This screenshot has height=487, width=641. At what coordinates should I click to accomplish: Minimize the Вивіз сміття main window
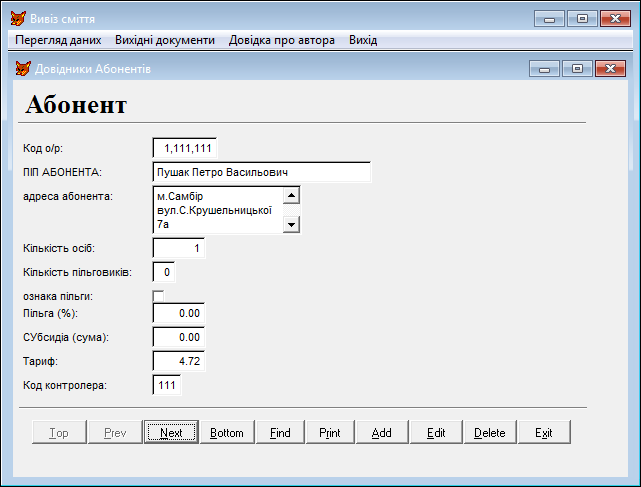(x=549, y=19)
